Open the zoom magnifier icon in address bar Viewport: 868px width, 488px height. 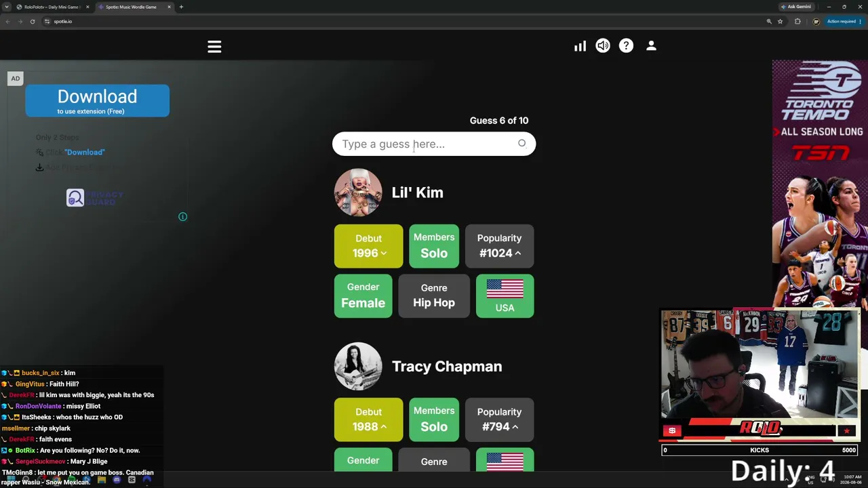point(769,22)
